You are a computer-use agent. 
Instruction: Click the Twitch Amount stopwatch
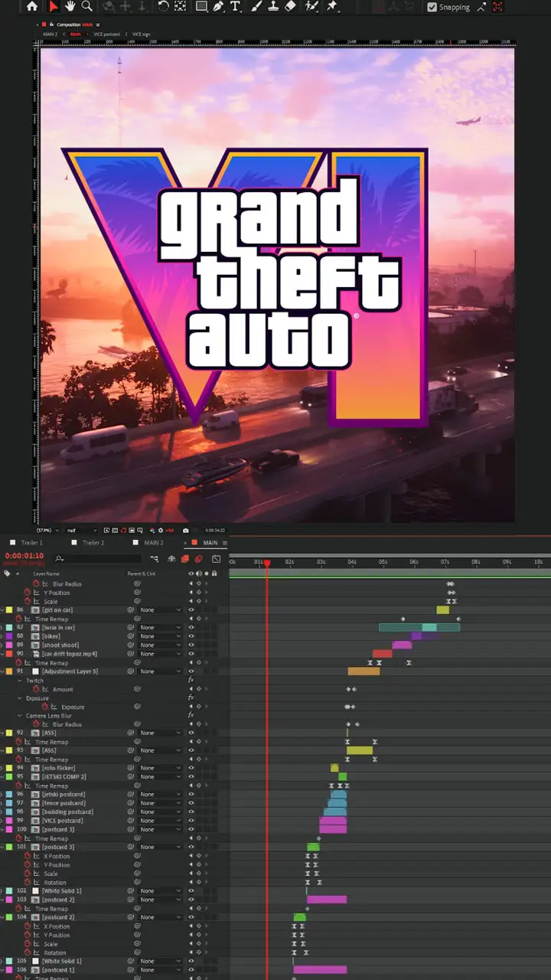coord(36,689)
